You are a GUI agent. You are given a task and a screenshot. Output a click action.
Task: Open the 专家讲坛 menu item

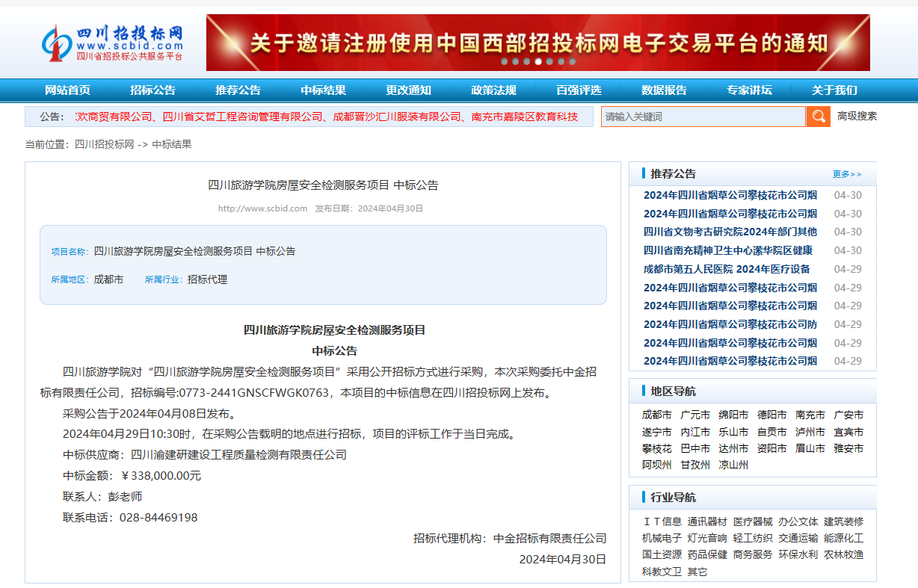[x=749, y=90]
